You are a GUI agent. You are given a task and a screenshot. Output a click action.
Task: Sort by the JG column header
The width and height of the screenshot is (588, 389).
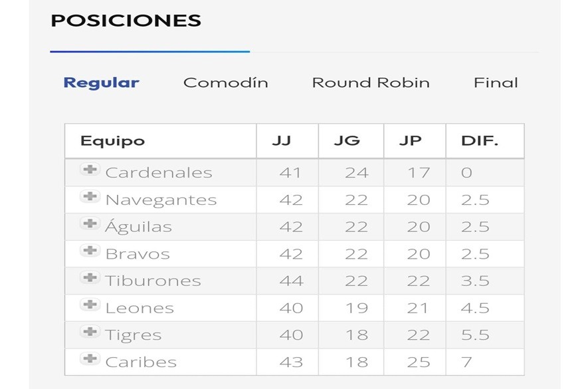(347, 141)
